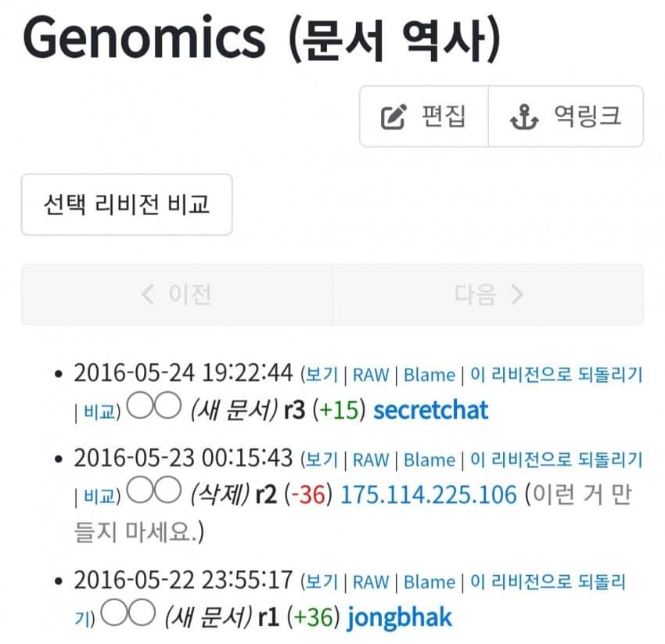The image size is (665, 644).
Task: Select first radio button for r3 revision
Action: tap(140, 405)
